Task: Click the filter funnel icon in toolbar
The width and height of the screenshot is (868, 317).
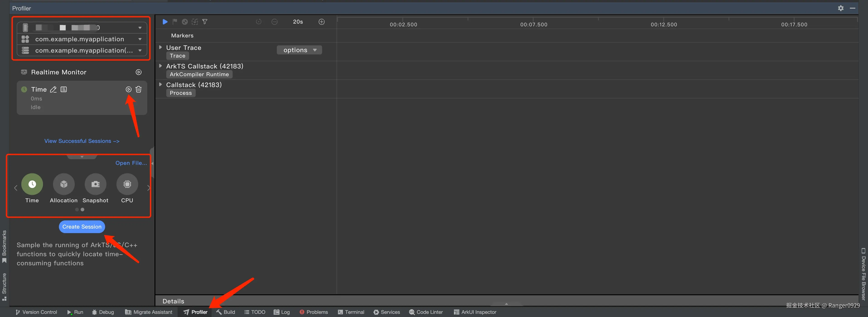Action: pos(205,22)
